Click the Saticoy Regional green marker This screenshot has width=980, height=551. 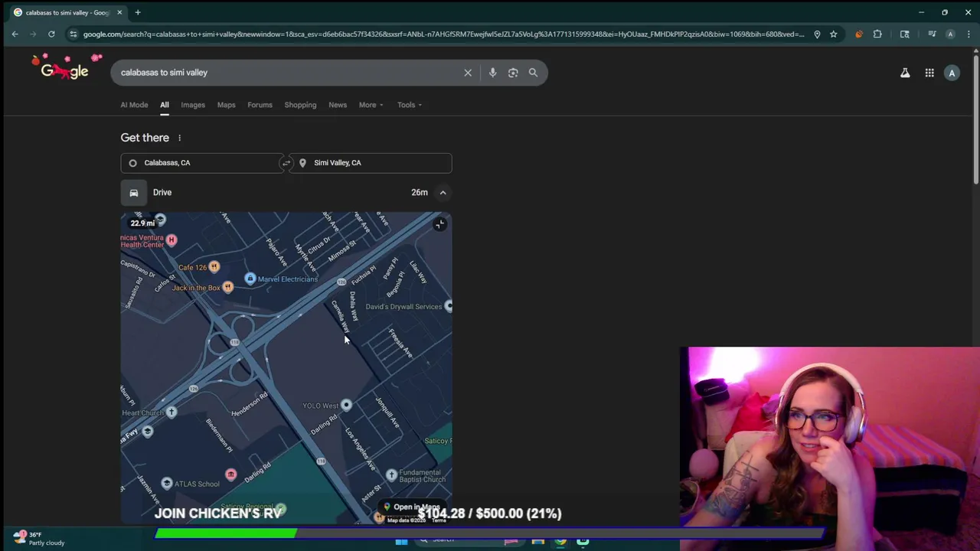[x=281, y=509]
